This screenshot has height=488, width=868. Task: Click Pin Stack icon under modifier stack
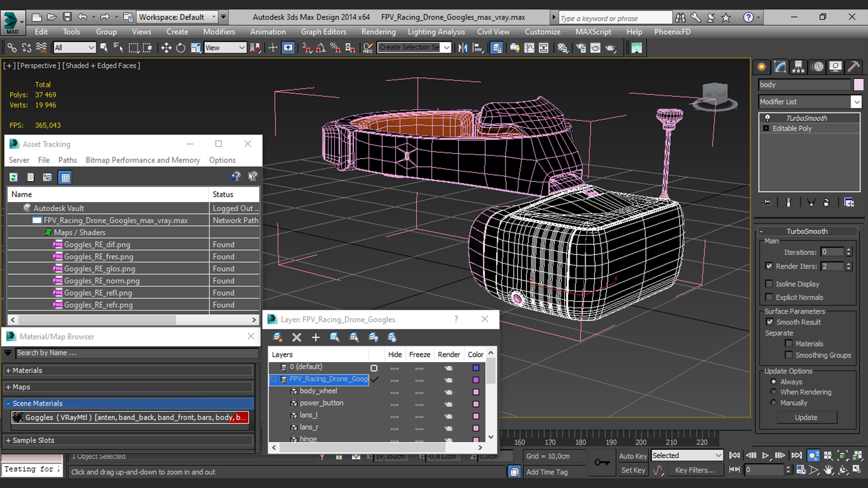coord(767,202)
